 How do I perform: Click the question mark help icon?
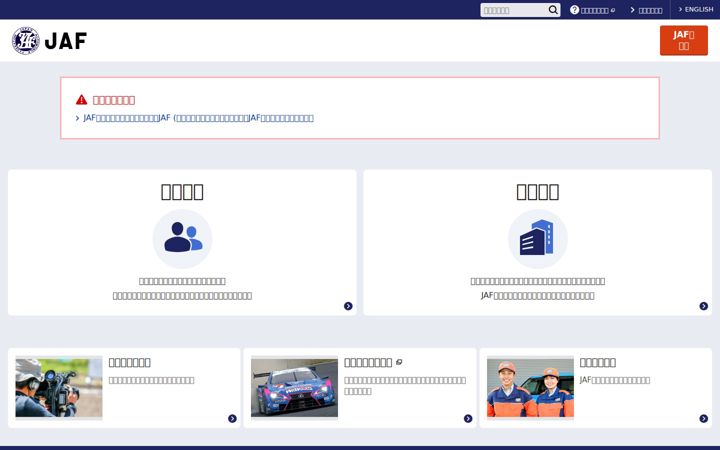click(x=574, y=10)
